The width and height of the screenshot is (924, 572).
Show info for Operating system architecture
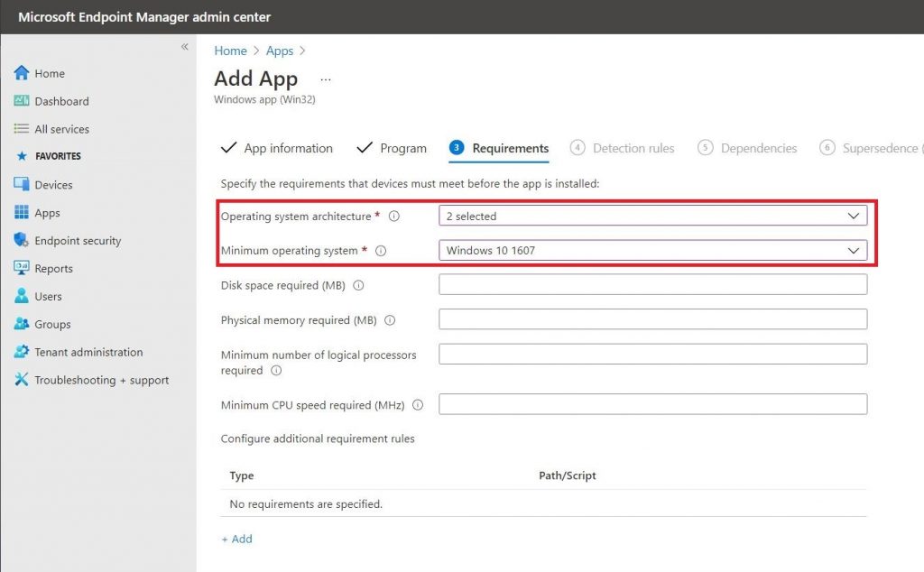click(x=394, y=217)
